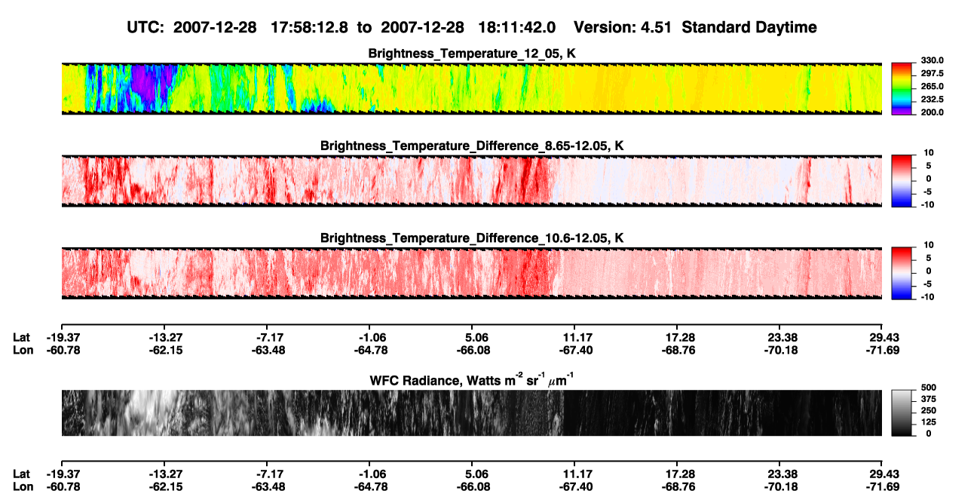Click the start time 17:58:12.8 in header
This screenshot has height=503, width=980.
pos(311,28)
